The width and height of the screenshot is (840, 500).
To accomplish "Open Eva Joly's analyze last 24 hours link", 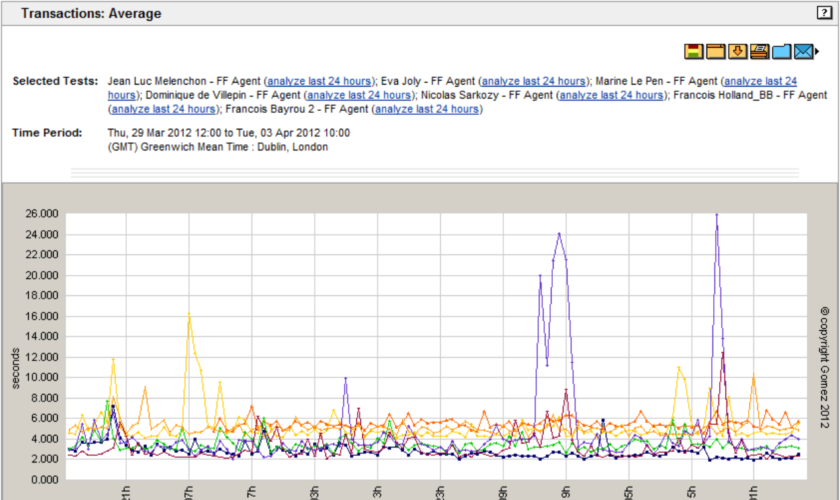I will pos(534,81).
